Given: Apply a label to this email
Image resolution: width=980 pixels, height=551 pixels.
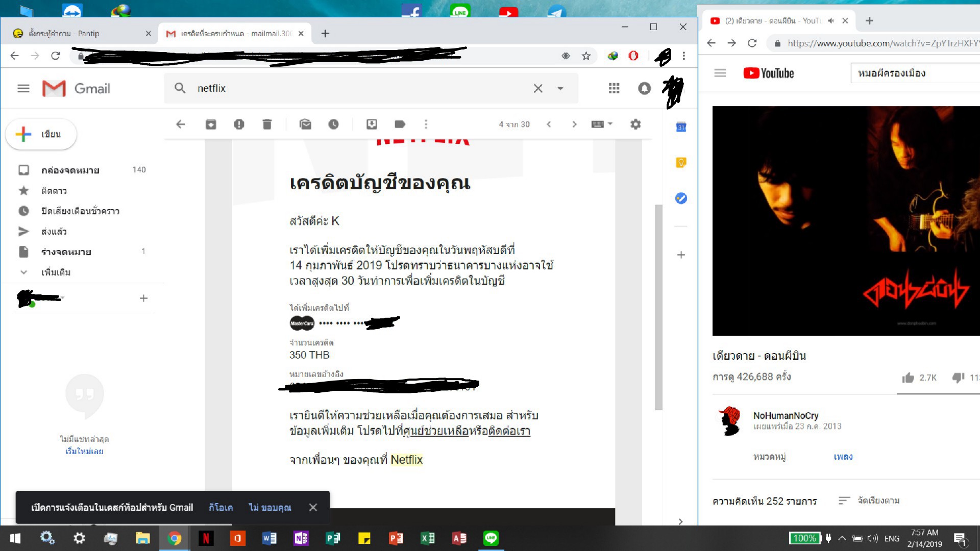Looking at the screenshot, I should click(400, 124).
